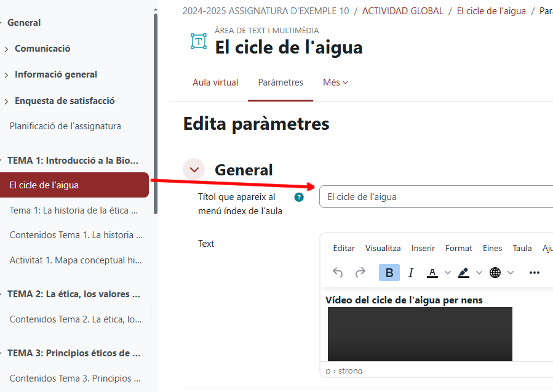Select the background colour highlighter pen icon

click(x=463, y=272)
